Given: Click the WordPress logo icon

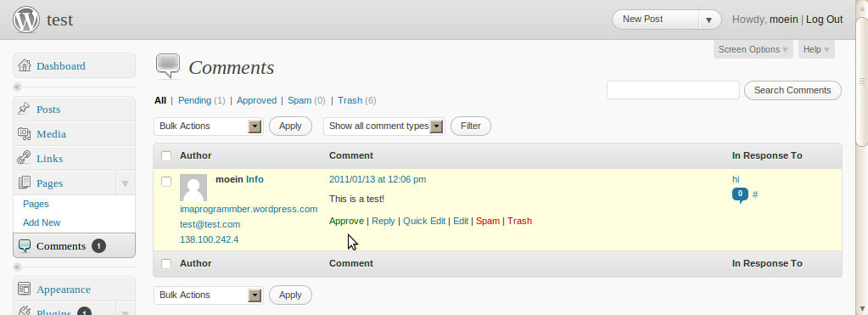Looking at the screenshot, I should 26,20.
